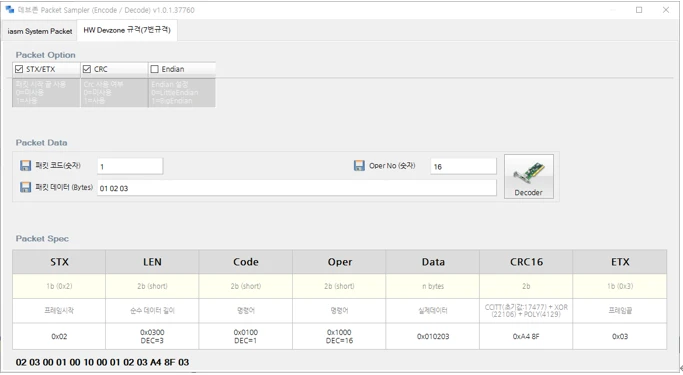The height and width of the screenshot is (375, 683).
Task: Switch to iasm System Packet tab
Action: pos(40,31)
